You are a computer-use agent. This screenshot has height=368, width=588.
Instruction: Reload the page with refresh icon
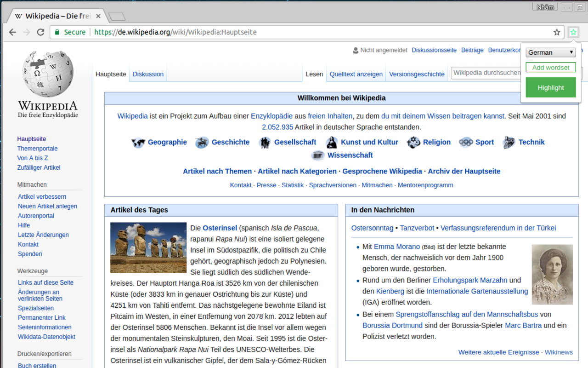tap(40, 32)
